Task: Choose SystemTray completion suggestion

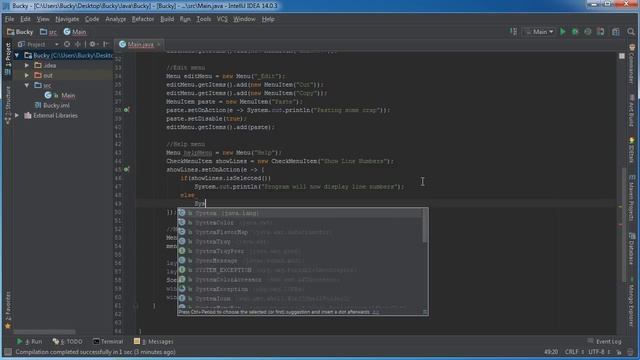Action: pyautogui.click(x=300, y=242)
